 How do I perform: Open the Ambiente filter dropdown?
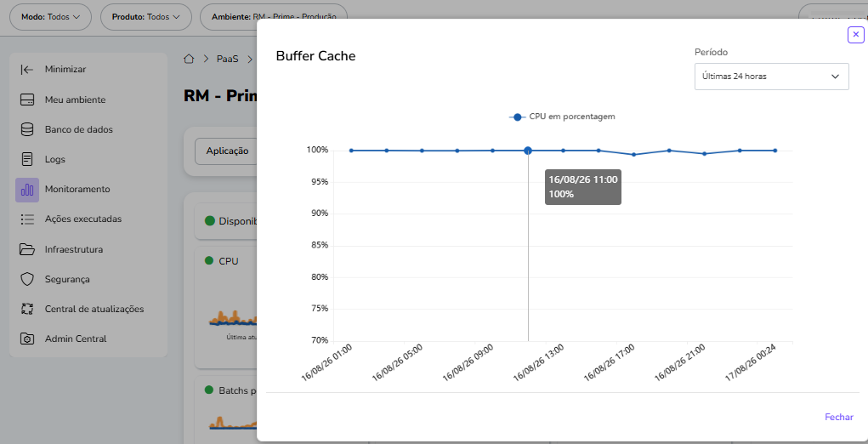coord(274,17)
